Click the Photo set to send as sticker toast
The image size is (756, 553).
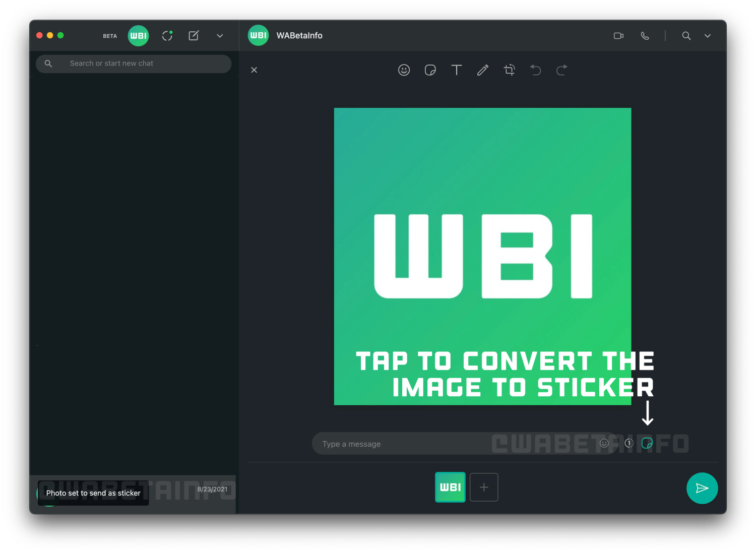(93, 493)
